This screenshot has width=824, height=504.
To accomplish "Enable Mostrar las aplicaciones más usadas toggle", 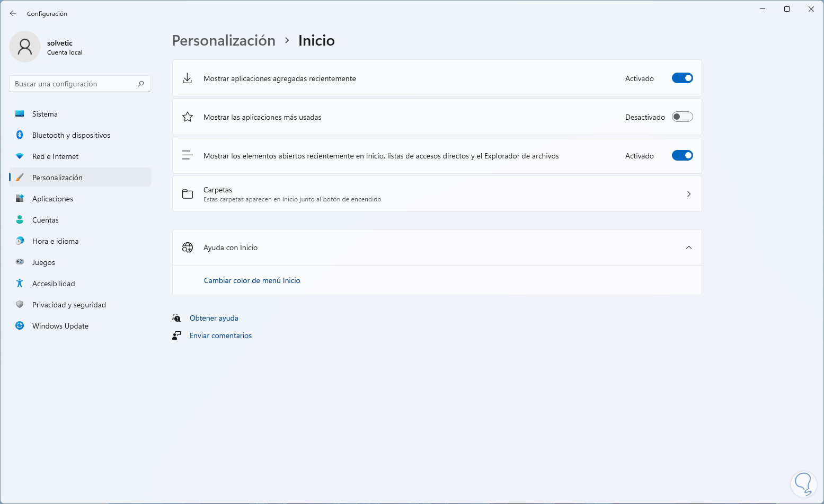I will 682,117.
